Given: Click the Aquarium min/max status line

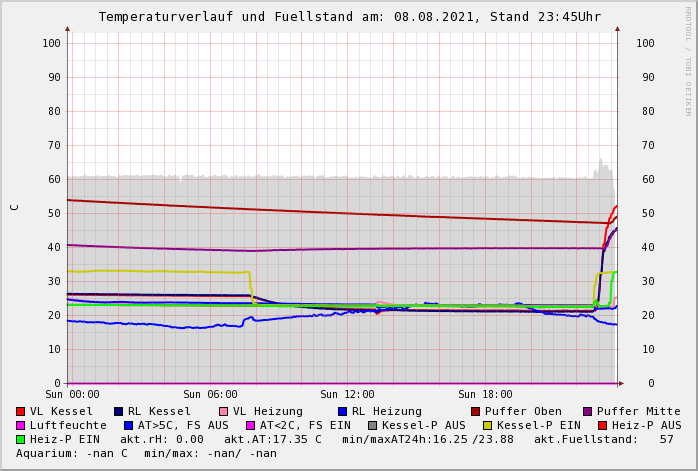Looking at the screenshot, I should point(146,453).
